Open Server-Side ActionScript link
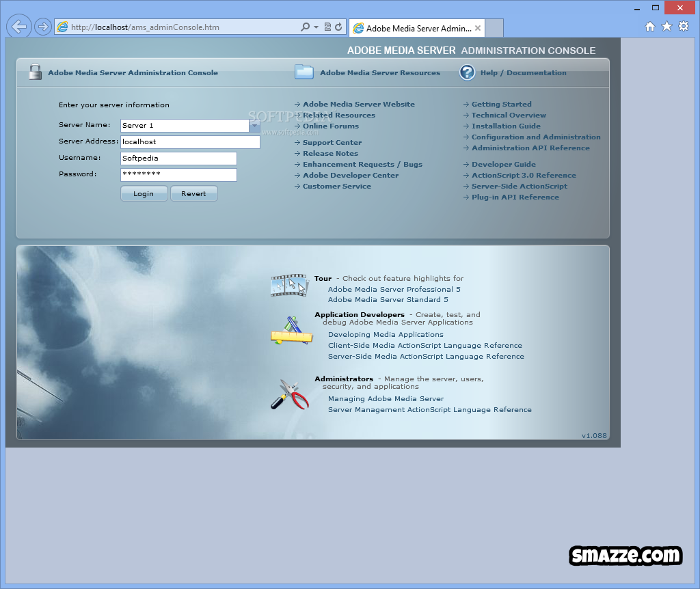The image size is (700, 589). coord(520,186)
